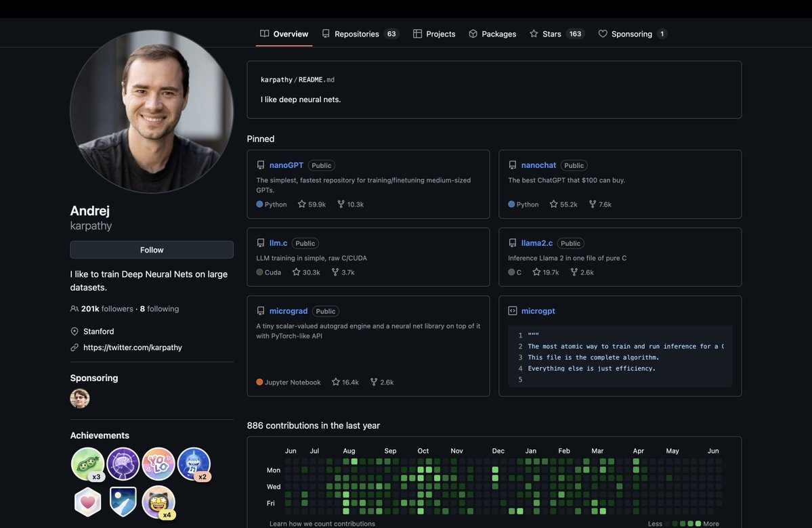Click the 'Pinned' section heading

(x=261, y=139)
